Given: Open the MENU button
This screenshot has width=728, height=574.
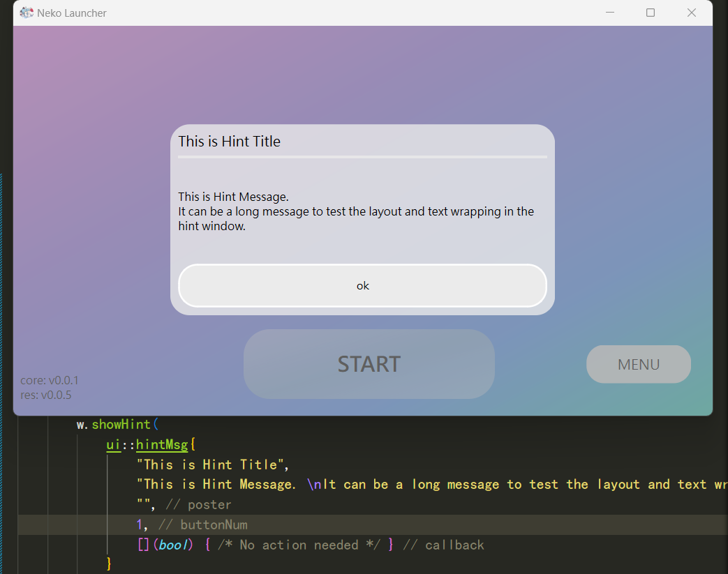Looking at the screenshot, I should 639,364.
